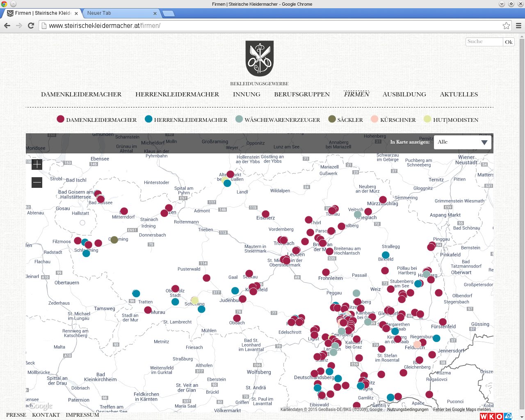This screenshot has width=525, height=420.
Task: Click the olive Säckler color dot
Action: pos(332,119)
